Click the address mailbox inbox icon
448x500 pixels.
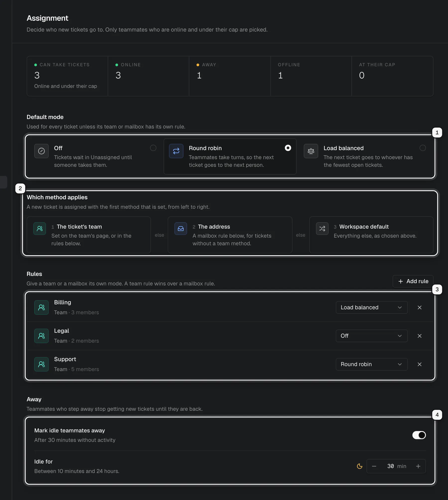[x=181, y=229]
